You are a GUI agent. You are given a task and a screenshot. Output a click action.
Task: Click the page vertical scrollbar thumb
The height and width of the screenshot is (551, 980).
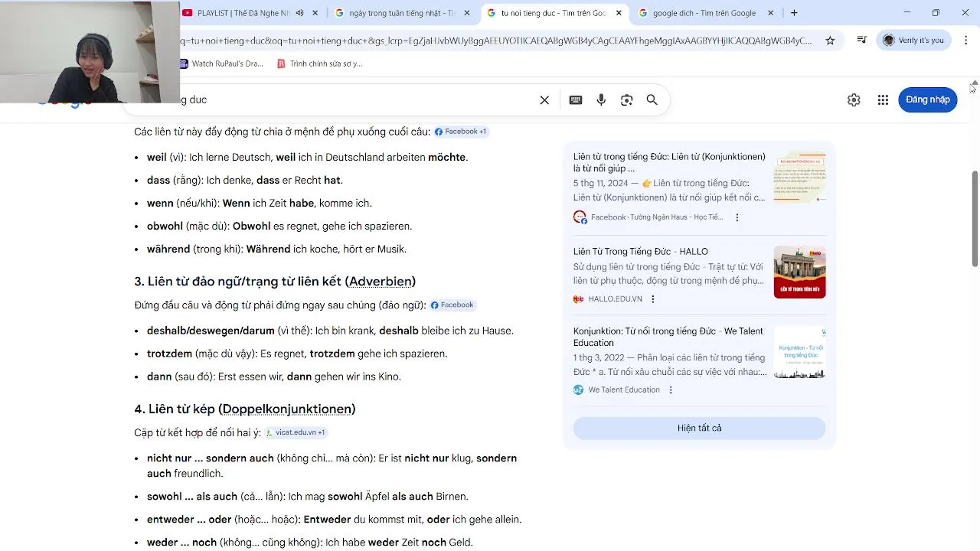(x=975, y=219)
